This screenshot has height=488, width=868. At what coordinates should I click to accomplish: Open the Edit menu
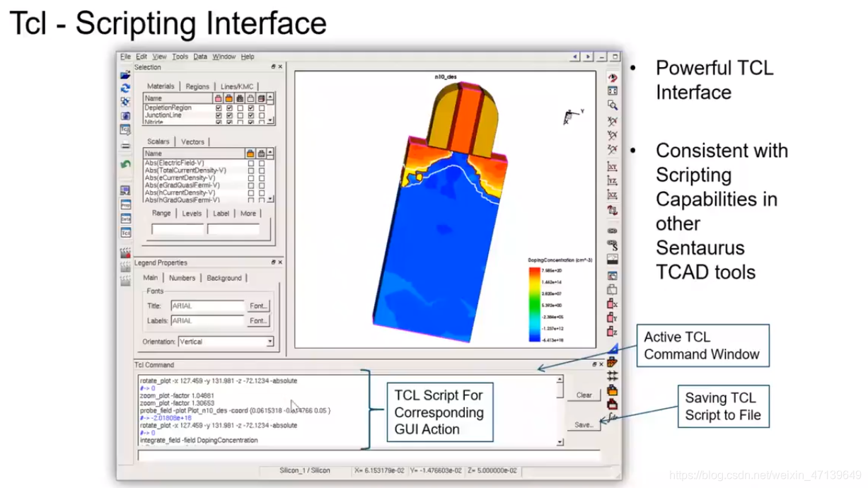141,57
